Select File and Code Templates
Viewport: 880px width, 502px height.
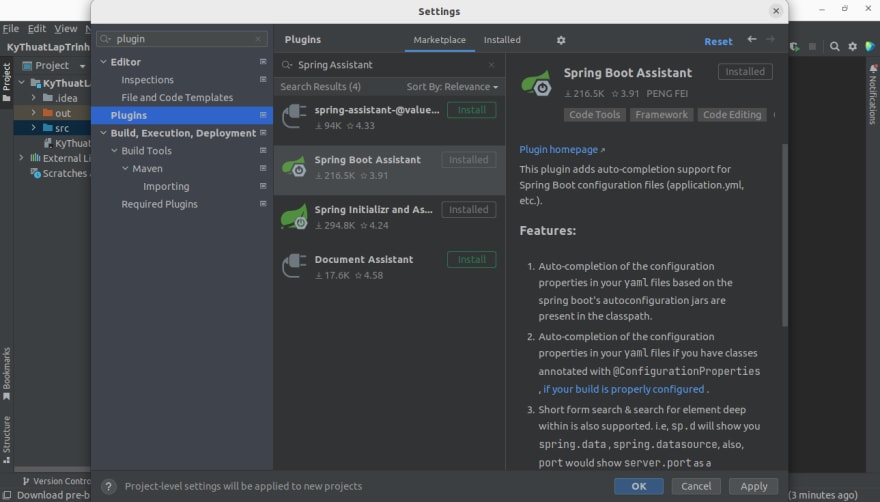pos(177,98)
